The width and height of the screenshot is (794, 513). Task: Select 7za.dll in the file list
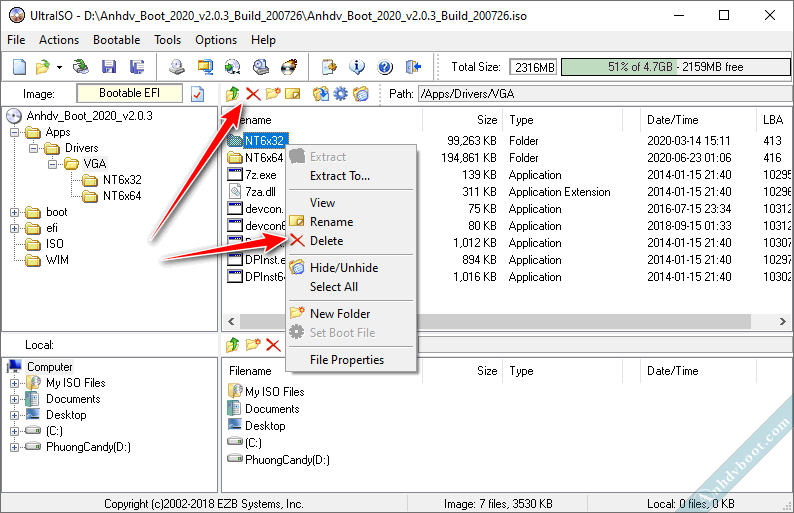[x=260, y=192]
